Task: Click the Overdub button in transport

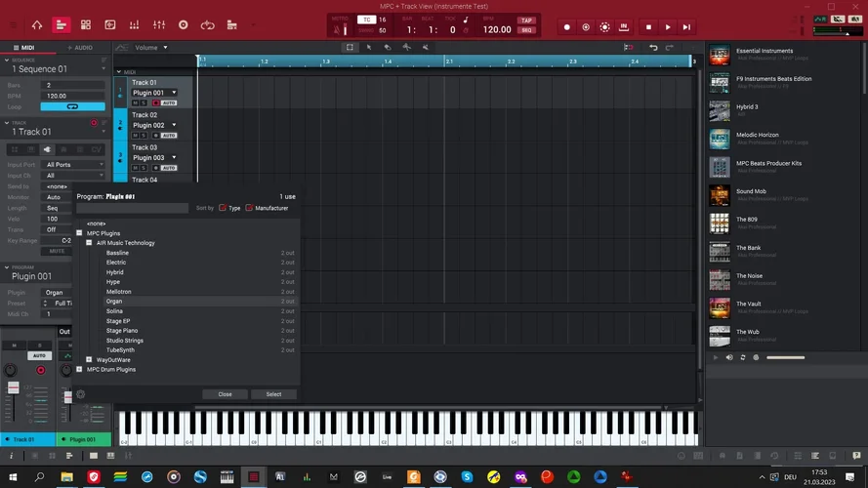Action: pos(586,27)
